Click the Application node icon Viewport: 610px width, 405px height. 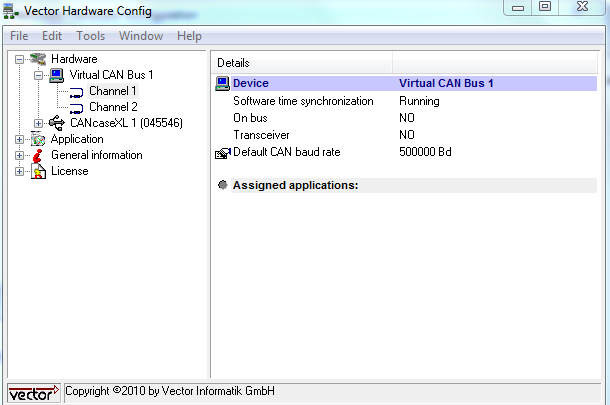point(39,139)
